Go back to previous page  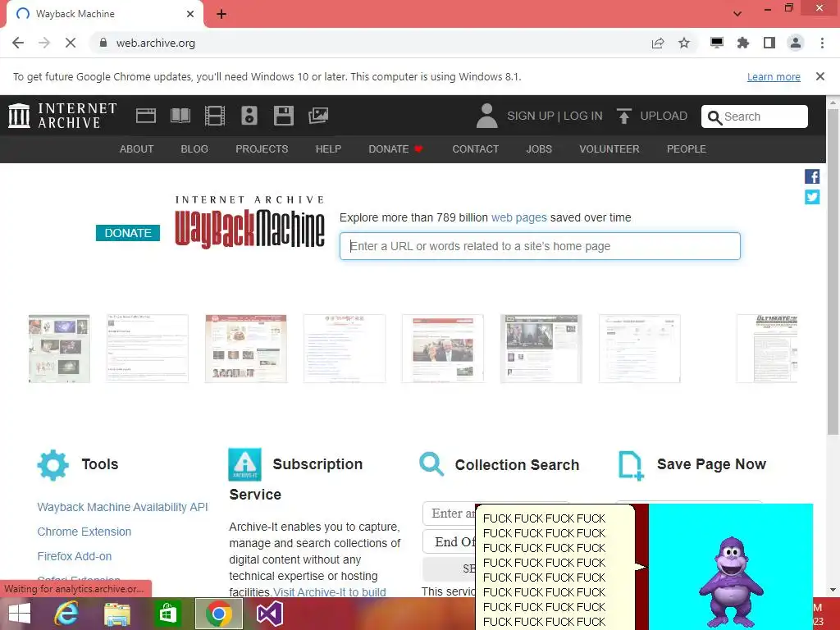click(18, 43)
